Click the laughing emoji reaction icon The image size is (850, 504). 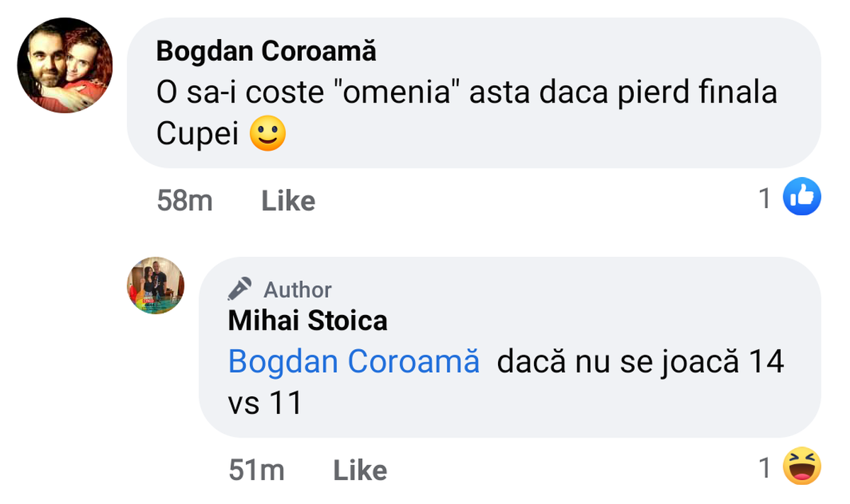pos(804,466)
